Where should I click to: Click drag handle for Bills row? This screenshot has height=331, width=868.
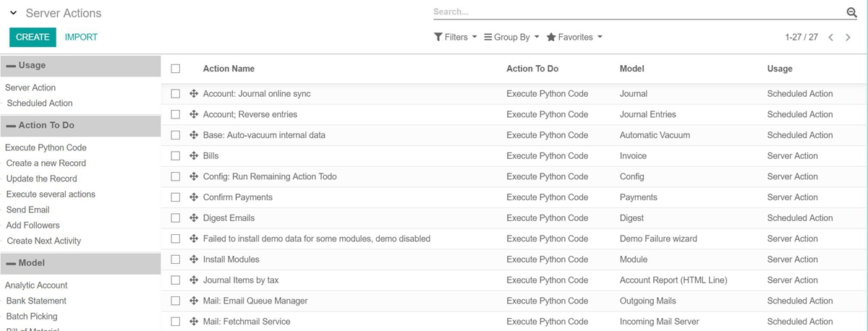click(x=194, y=156)
